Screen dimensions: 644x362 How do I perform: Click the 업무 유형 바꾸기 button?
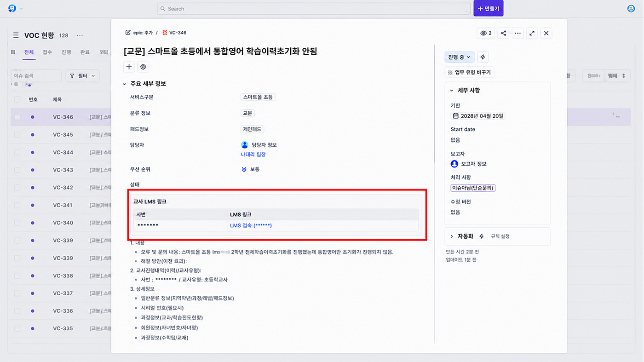(x=470, y=72)
